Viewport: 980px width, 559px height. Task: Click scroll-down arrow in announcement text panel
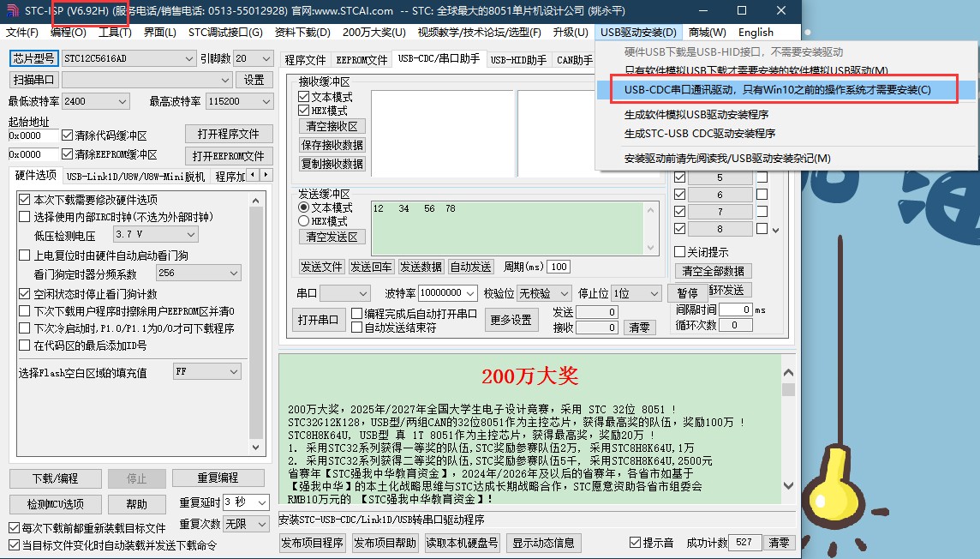point(787,496)
